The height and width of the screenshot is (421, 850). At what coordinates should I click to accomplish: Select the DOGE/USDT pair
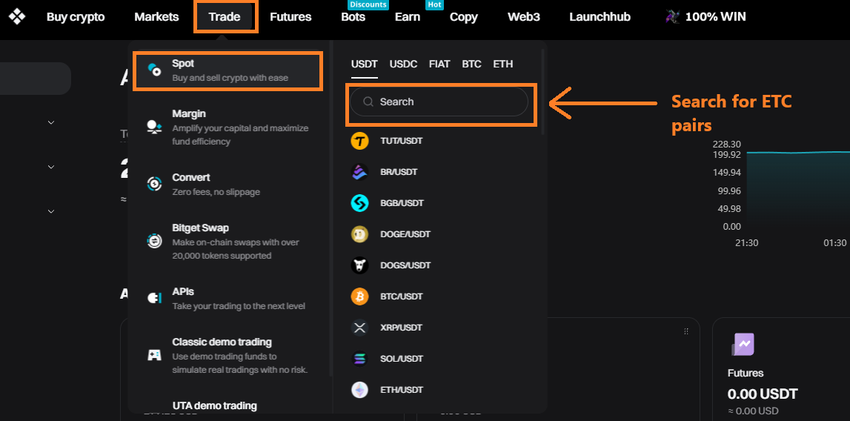(405, 235)
